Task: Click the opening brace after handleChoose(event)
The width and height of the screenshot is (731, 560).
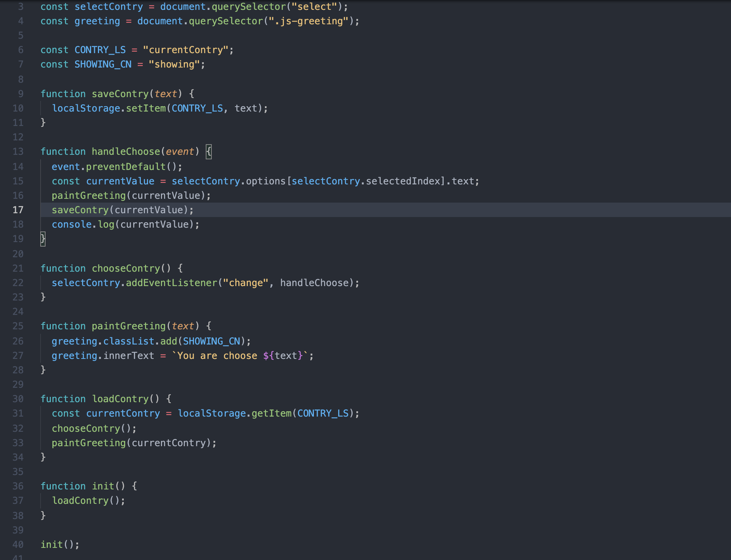Action: pyautogui.click(x=209, y=151)
